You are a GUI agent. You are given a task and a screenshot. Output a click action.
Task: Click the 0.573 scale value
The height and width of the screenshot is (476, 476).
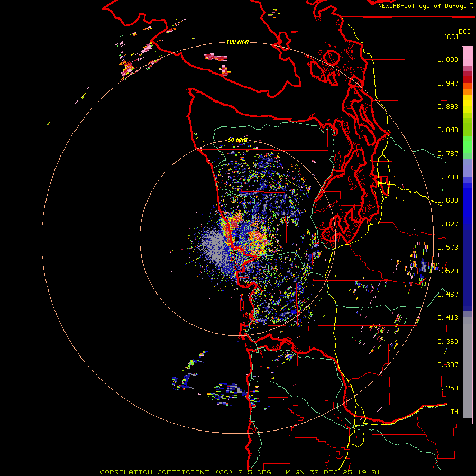click(x=448, y=248)
